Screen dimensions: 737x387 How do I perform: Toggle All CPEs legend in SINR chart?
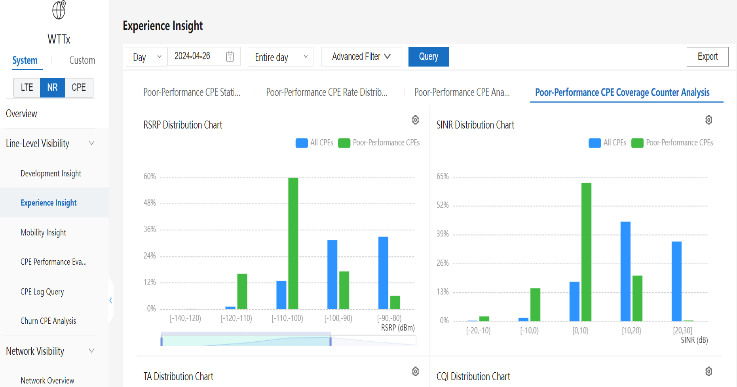(x=607, y=142)
